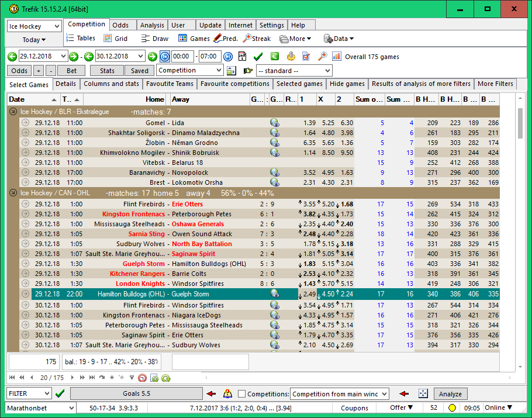Click the Stats button
This screenshot has height=418, width=532.
(107, 71)
